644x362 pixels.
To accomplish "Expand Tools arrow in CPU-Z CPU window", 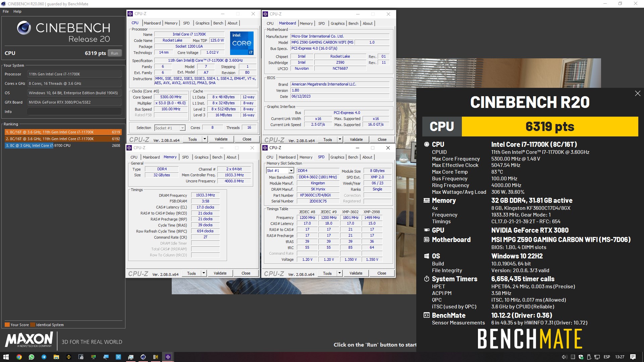I will [x=205, y=139].
